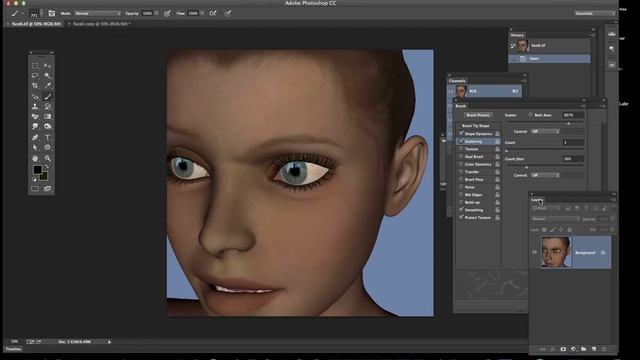The image size is (640, 360).
Task: Open the brush Mode dropdown
Action: [98, 13]
